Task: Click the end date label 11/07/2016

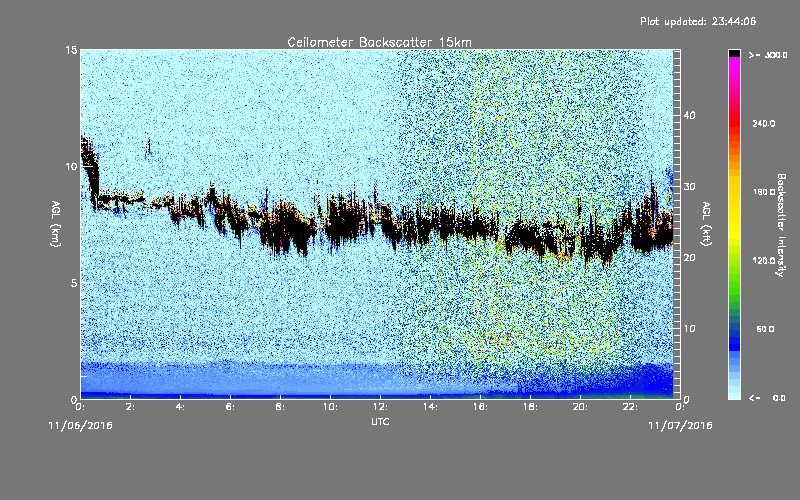Action: (x=680, y=426)
